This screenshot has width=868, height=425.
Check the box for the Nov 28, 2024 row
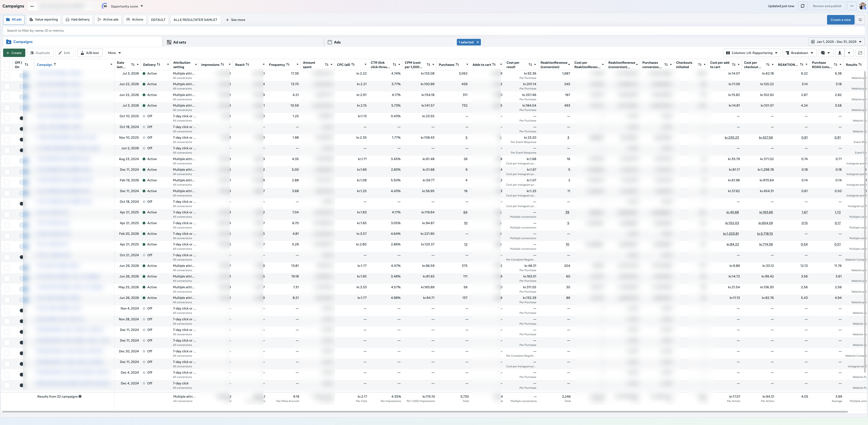tap(7, 321)
